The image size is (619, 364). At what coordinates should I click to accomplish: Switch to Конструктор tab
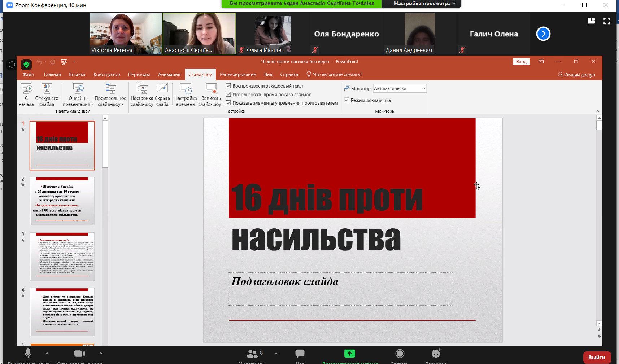tap(107, 75)
